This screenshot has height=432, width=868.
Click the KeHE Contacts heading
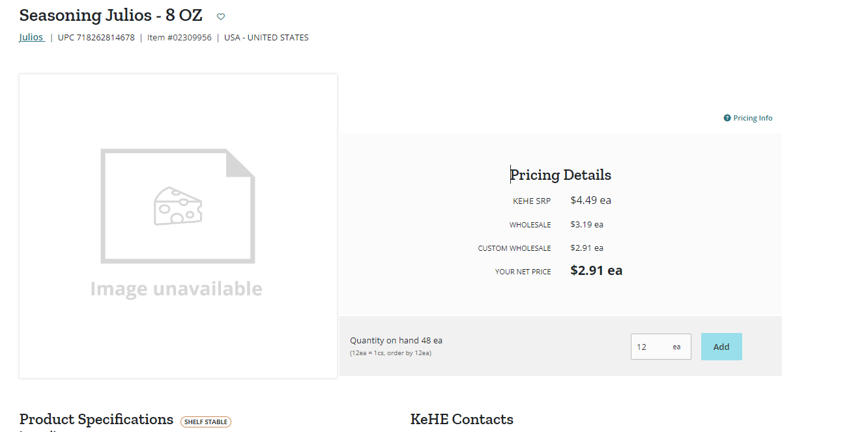click(462, 419)
